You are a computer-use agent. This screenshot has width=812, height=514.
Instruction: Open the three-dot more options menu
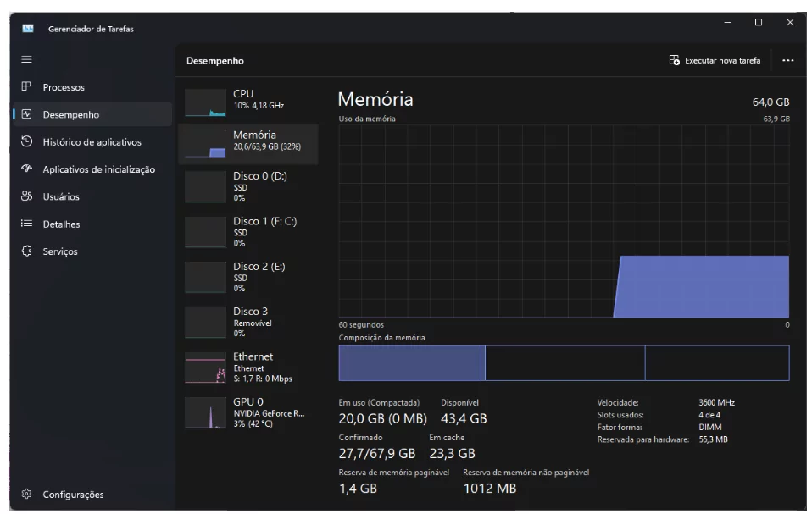pyautogui.click(x=787, y=61)
